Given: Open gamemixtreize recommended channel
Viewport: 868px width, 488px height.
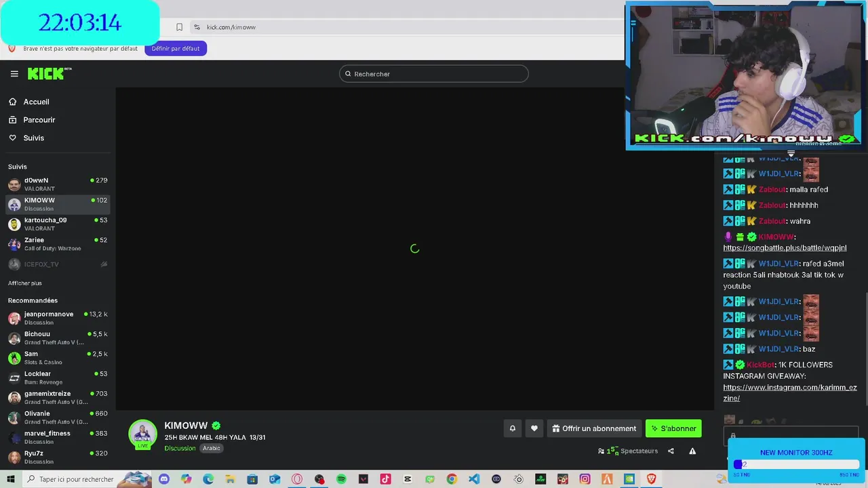Looking at the screenshot, I should (x=58, y=397).
